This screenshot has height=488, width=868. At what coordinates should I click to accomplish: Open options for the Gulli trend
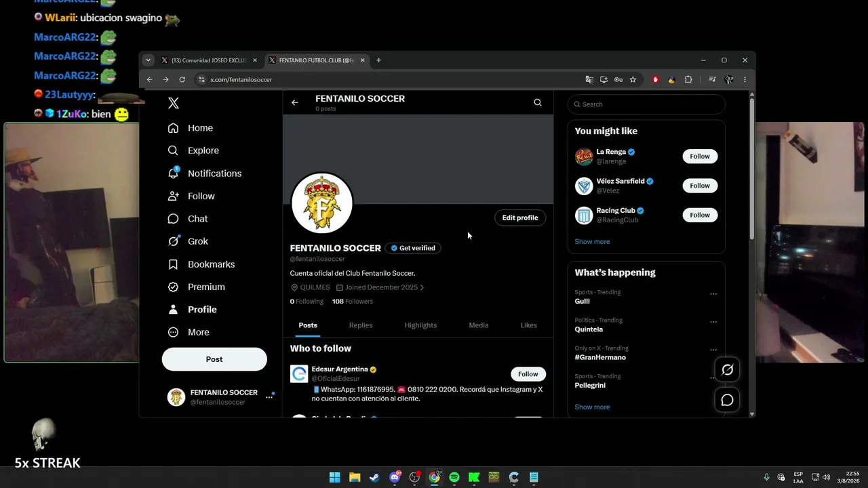[713, 294]
